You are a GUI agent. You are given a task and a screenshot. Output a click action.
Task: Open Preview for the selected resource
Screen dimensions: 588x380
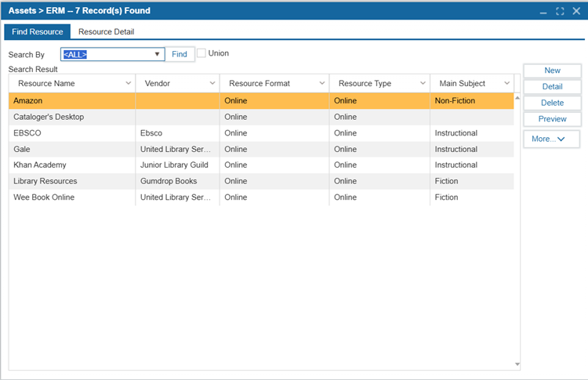(552, 119)
